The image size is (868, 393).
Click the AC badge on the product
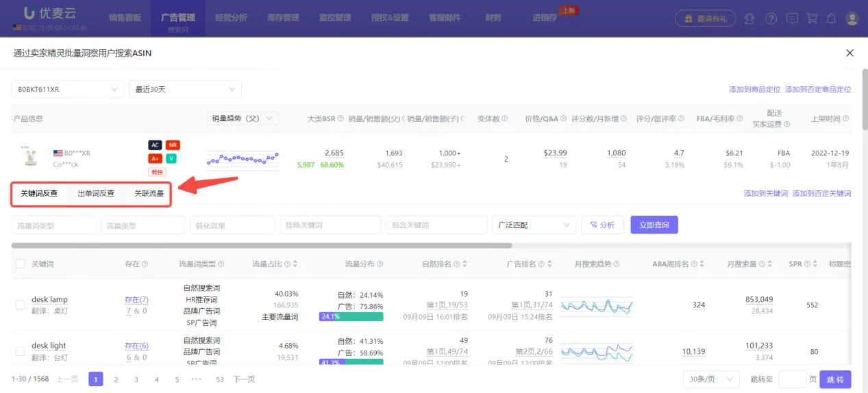155,145
